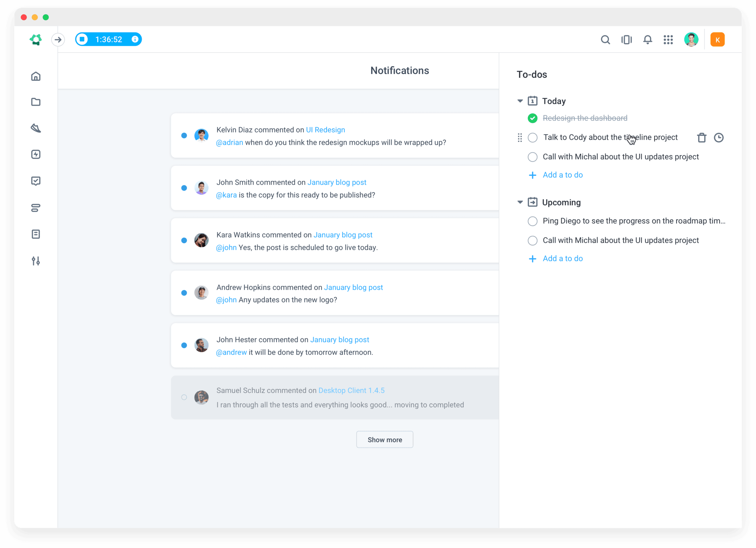The image size is (756, 548).
Task: Toggle unread dot on John Hester notification
Action: [x=184, y=345]
